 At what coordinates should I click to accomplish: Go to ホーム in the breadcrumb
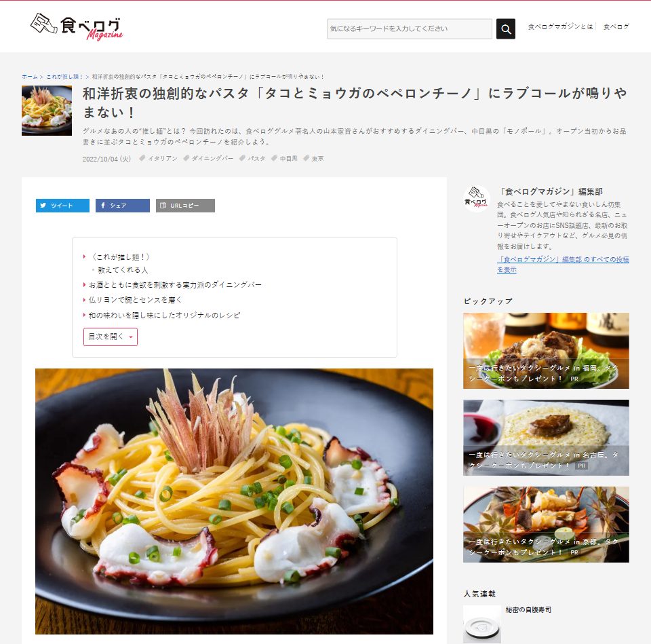pyautogui.click(x=29, y=77)
